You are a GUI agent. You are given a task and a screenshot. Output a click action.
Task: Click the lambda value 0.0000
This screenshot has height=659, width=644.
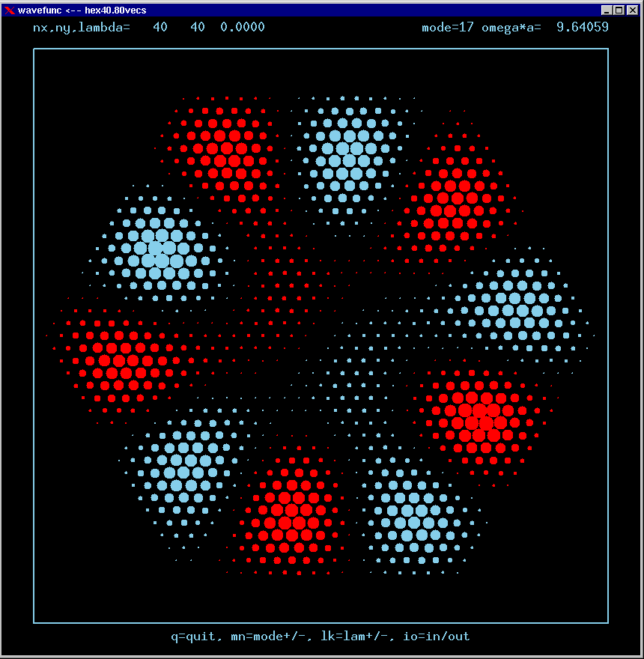(x=243, y=27)
